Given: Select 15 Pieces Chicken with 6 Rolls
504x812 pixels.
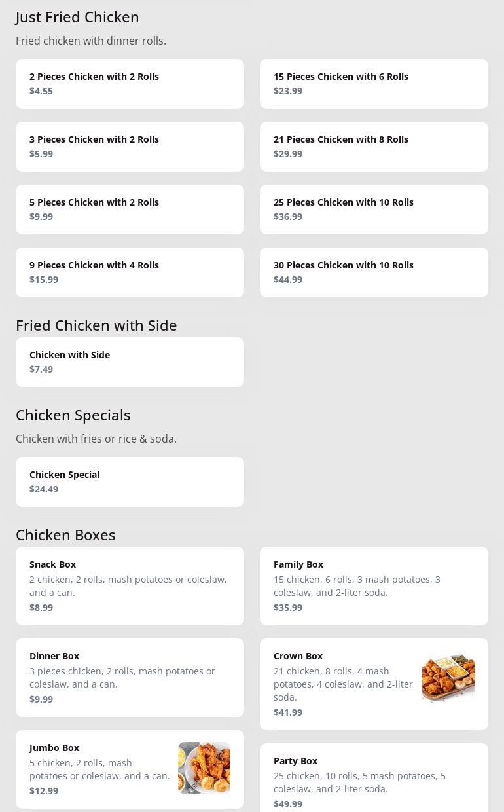Looking at the screenshot, I should coord(374,84).
